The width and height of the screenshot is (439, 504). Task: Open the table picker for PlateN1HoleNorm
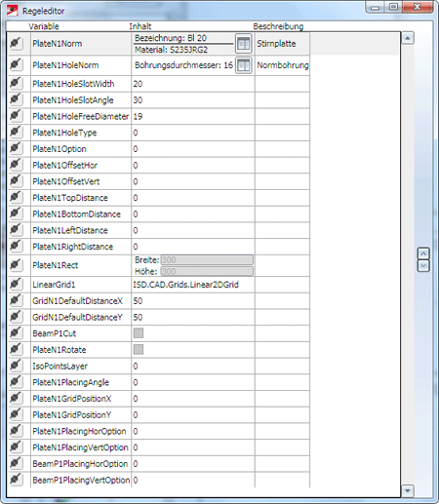(244, 65)
